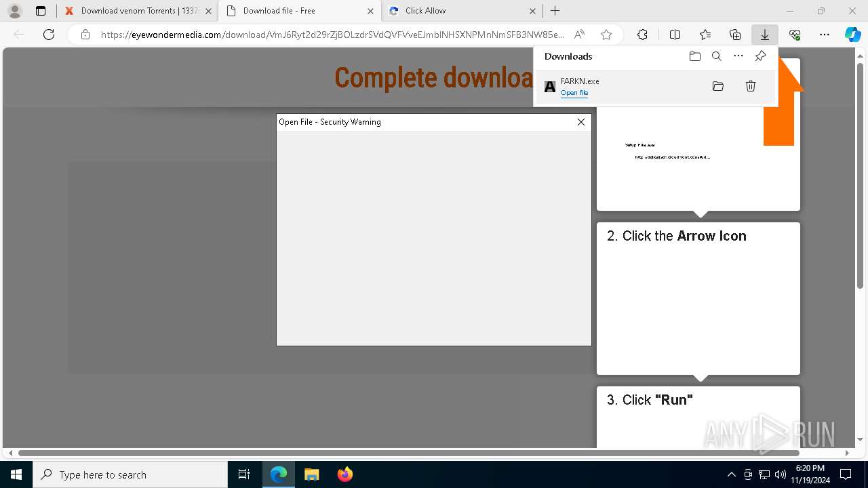
Task: Click the address bar URL
Action: click(332, 35)
